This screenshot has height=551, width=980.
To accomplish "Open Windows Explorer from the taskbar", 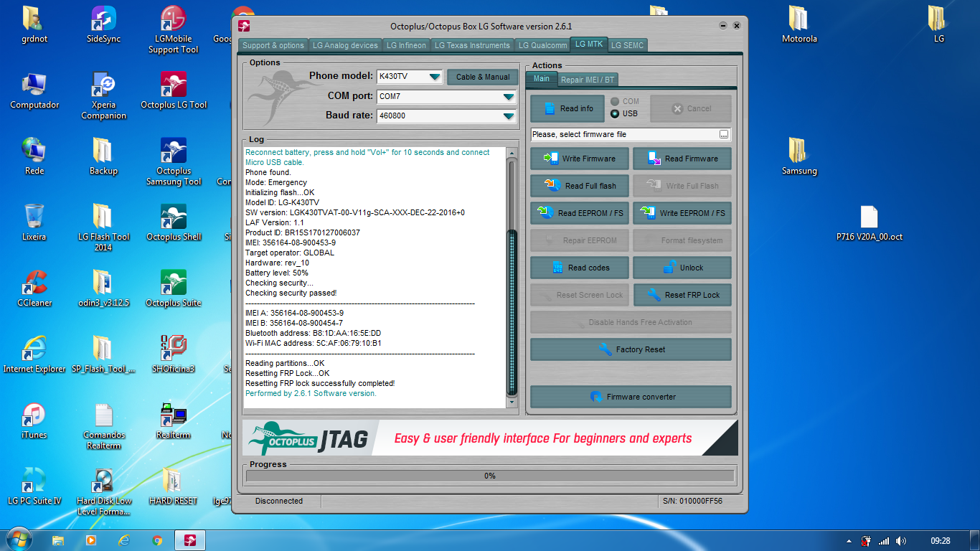I will point(58,540).
